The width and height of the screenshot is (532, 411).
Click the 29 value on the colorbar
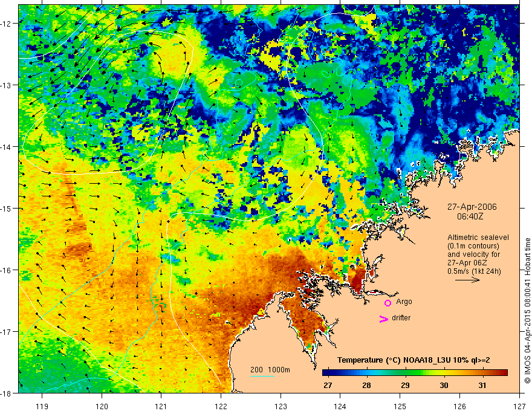coord(405,385)
